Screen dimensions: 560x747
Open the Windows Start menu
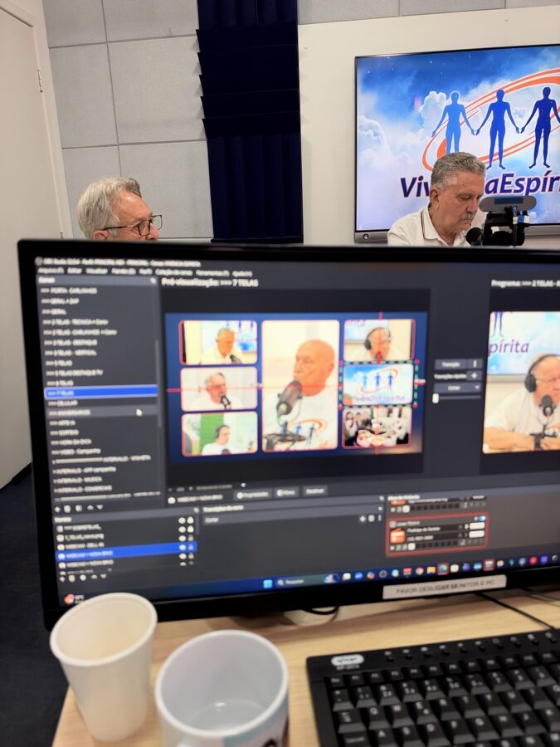pyautogui.click(x=268, y=583)
